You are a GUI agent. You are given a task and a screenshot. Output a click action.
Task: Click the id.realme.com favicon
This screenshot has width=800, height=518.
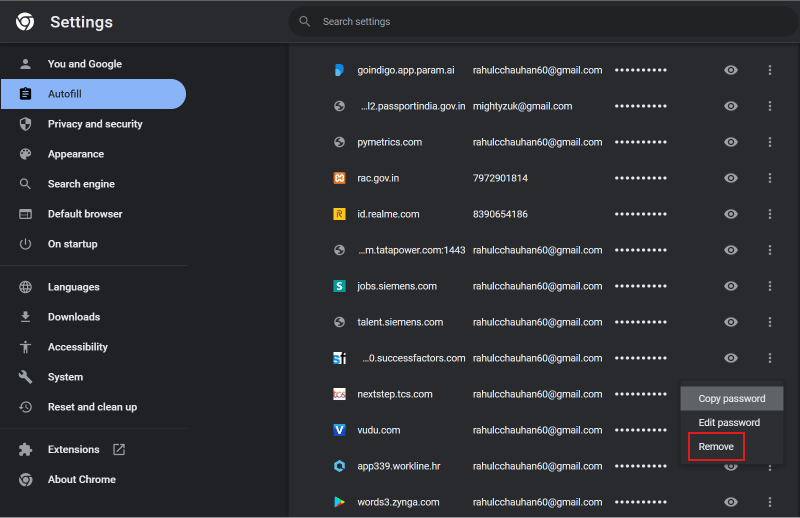[339, 214]
